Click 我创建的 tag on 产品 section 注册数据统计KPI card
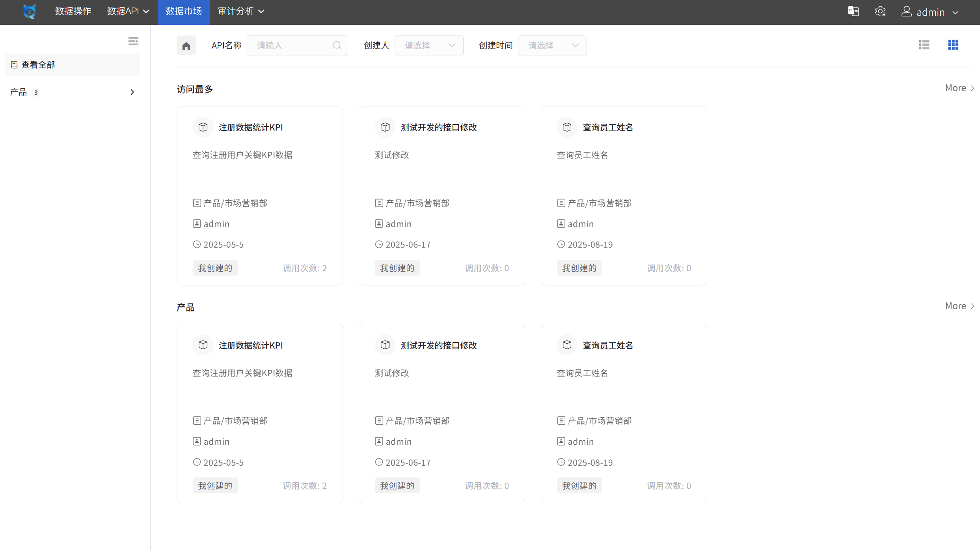The height and width of the screenshot is (550, 980). [215, 486]
